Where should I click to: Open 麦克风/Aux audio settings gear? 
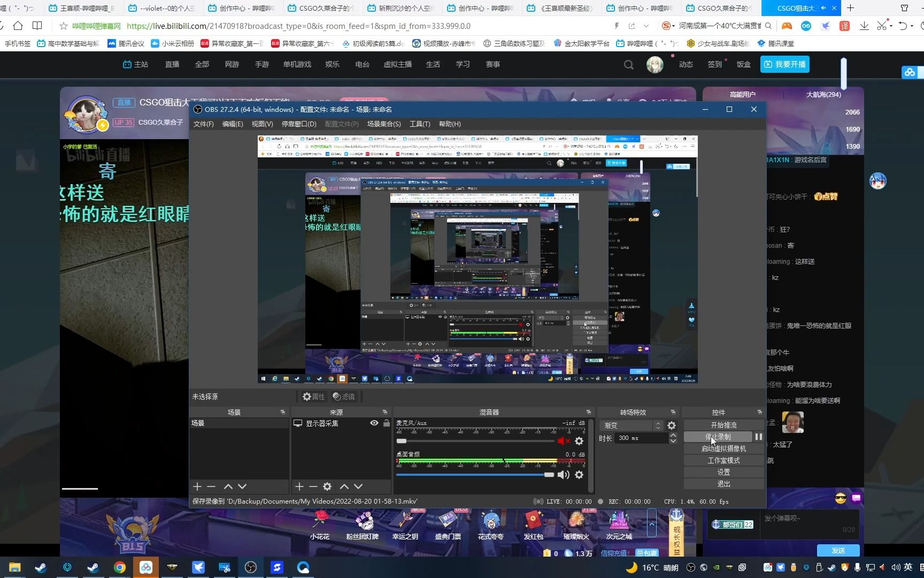579,441
